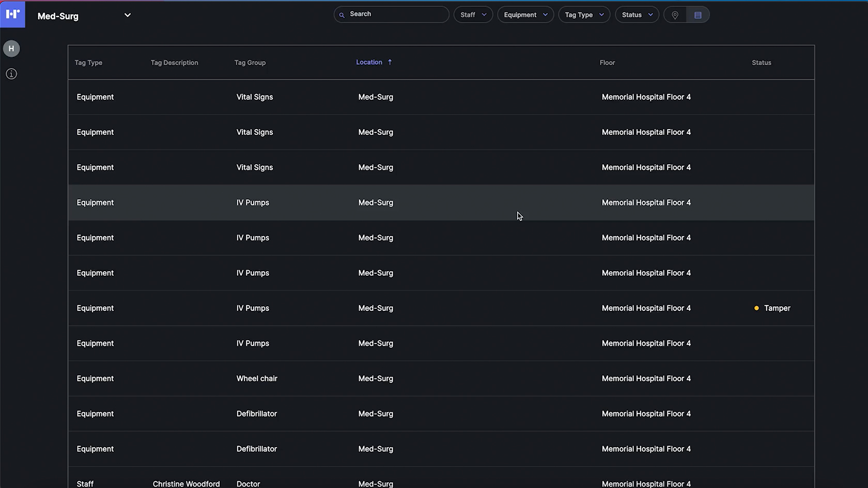The width and height of the screenshot is (868, 488).
Task: Sort by Tag Group column header
Action: (x=250, y=62)
